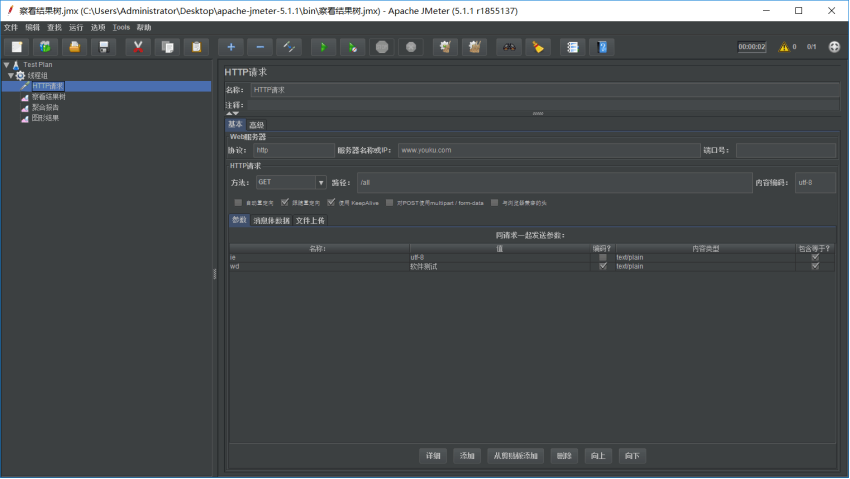
Task: Copy the selected element icon
Action: coord(167,47)
